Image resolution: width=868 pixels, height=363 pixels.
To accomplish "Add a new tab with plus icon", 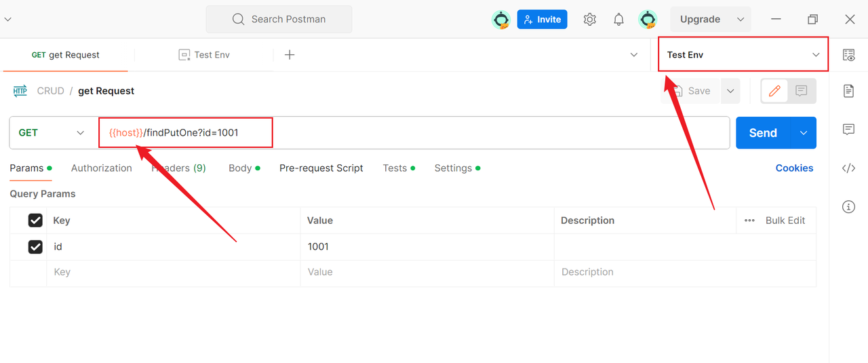I will tap(290, 55).
